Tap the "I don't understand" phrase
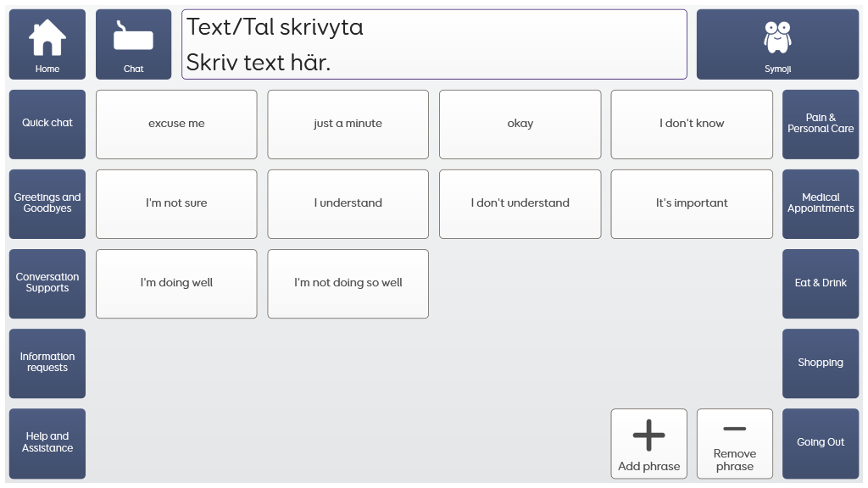The image size is (868, 488). pos(520,203)
